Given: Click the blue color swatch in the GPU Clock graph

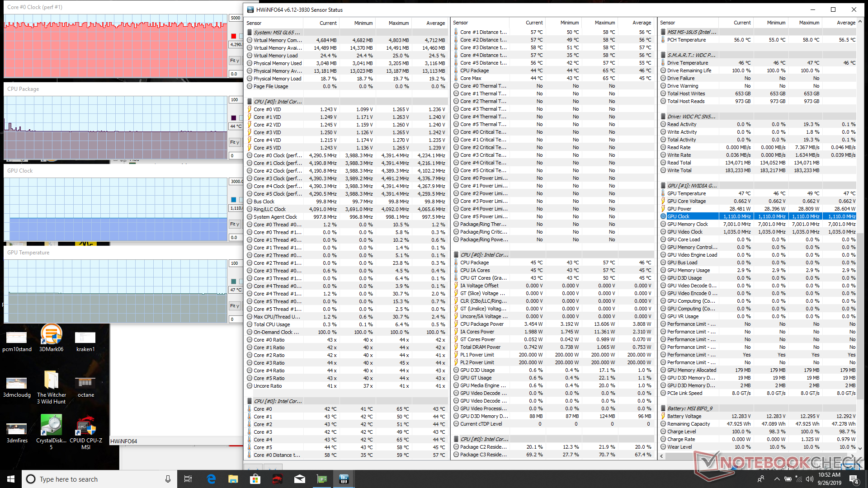Looking at the screenshot, I should click(234, 200).
